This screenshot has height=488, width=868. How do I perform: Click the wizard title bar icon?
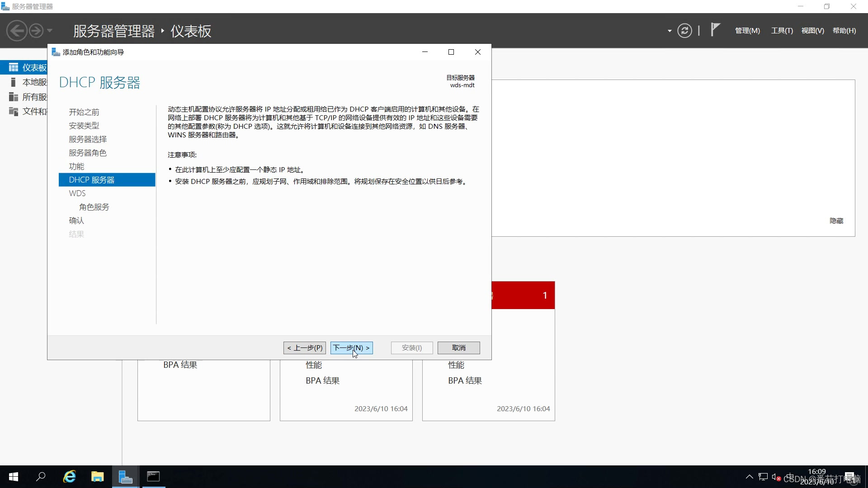tap(56, 52)
